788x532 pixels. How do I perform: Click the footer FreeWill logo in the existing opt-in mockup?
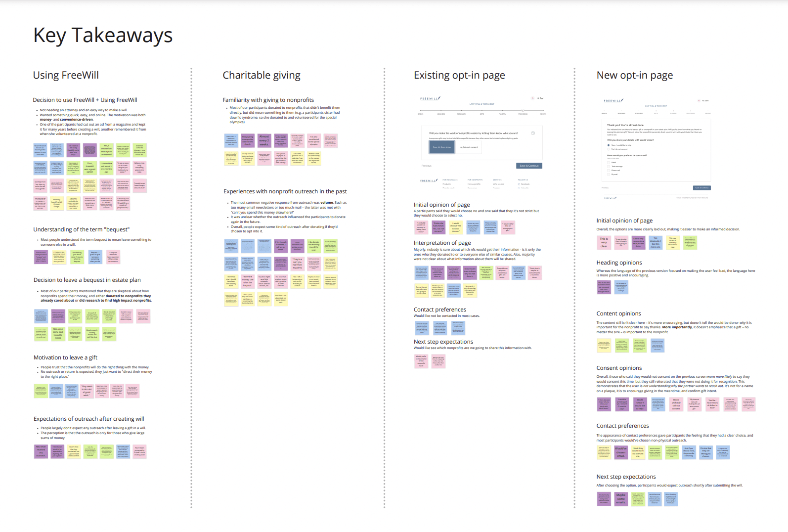[x=429, y=180]
